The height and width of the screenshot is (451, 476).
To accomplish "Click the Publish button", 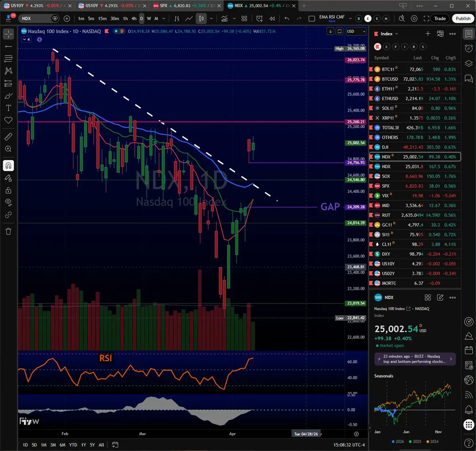I will pos(463,18).
